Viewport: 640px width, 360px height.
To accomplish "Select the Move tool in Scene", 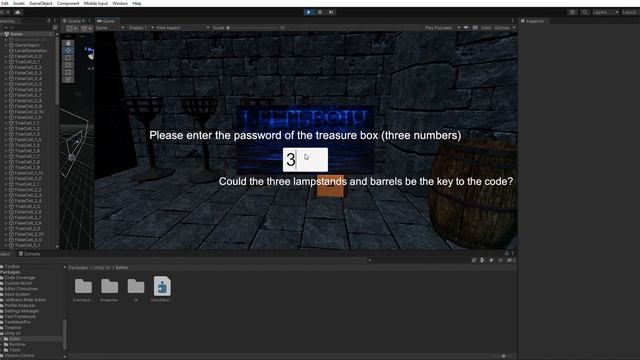I will pos(68,50).
